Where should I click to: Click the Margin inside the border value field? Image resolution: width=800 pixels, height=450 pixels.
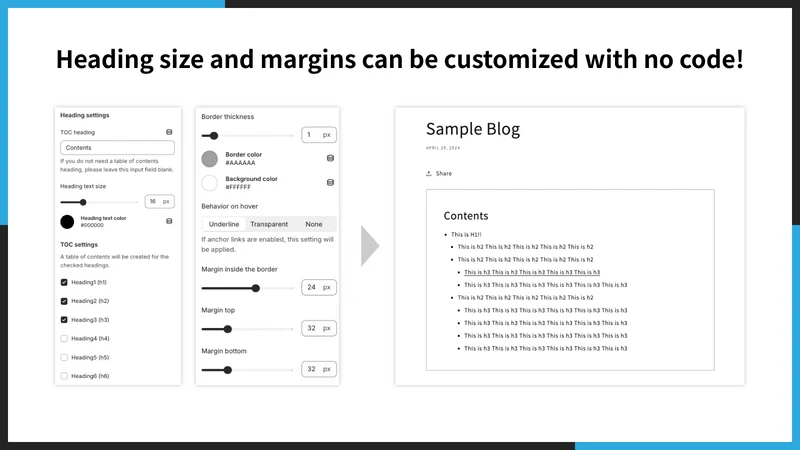319,287
